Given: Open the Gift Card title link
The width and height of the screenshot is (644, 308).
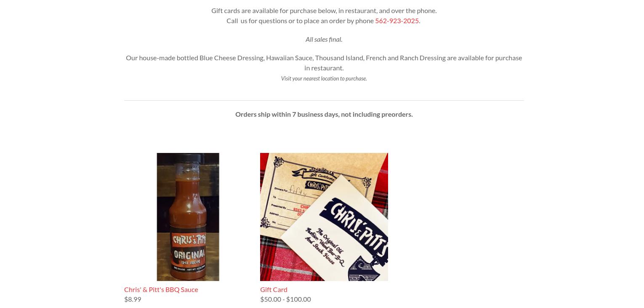Looking at the screenshot, I should coord(274,289).
